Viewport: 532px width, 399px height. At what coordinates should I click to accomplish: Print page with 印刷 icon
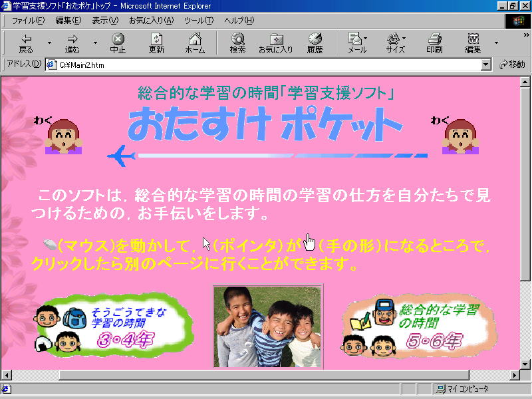pyautogui.click(x=435, y=43)
